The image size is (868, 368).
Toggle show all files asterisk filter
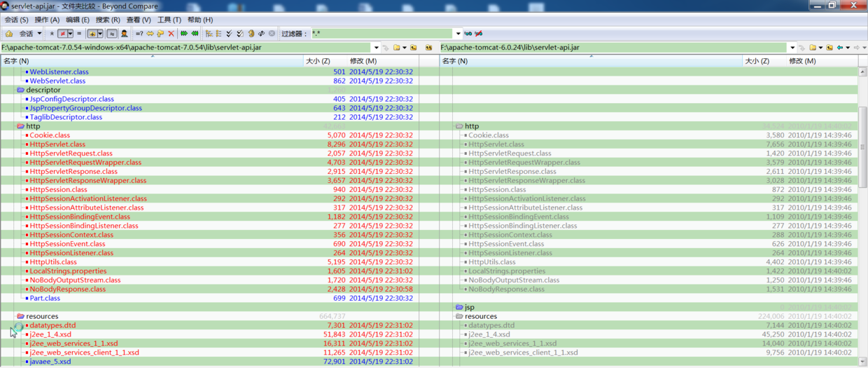[x=51, y=33]
